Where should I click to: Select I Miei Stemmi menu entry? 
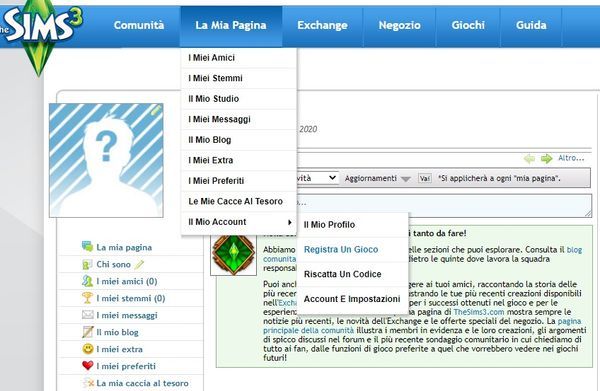[239, 78]
